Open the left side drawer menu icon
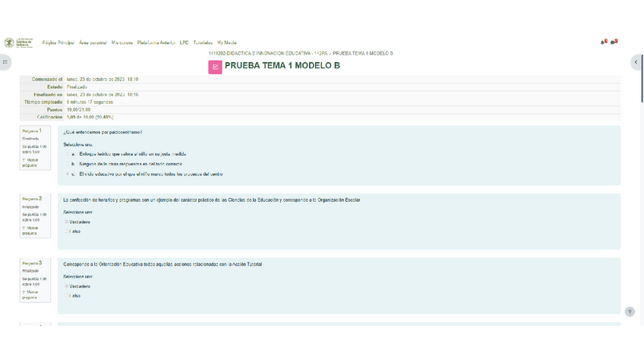644x362 pixels. [x=5, y=62]
